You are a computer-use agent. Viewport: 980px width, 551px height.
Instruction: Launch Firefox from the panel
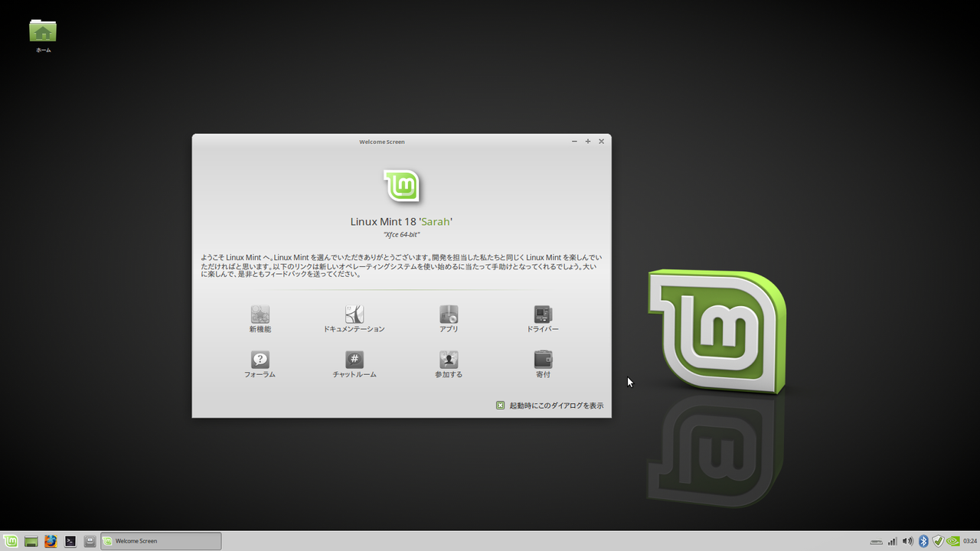pos(51,541)
